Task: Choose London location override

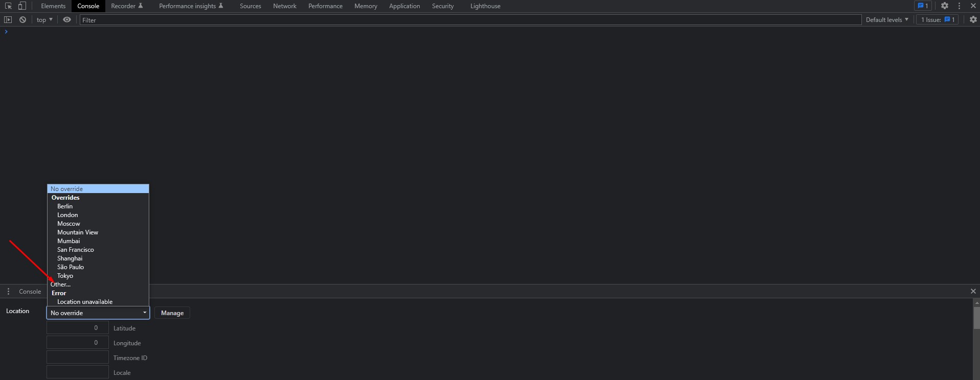Action: click(98, 215)
